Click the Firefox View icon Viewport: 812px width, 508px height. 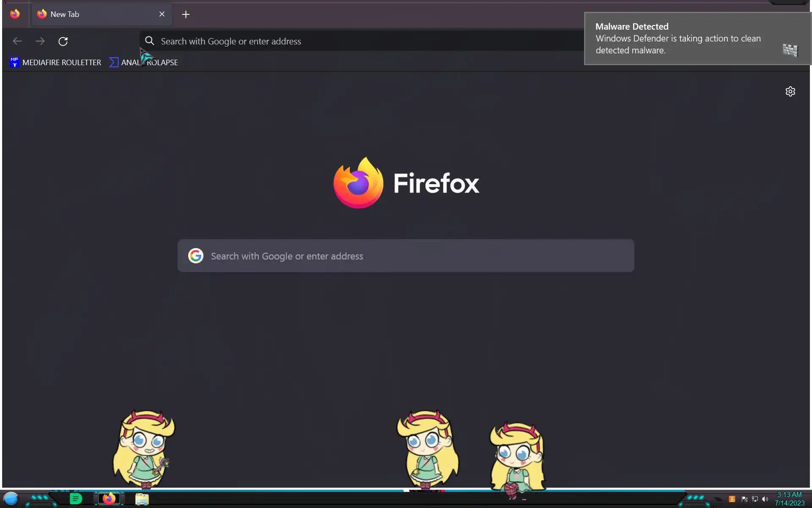click(x=15, y=14)
